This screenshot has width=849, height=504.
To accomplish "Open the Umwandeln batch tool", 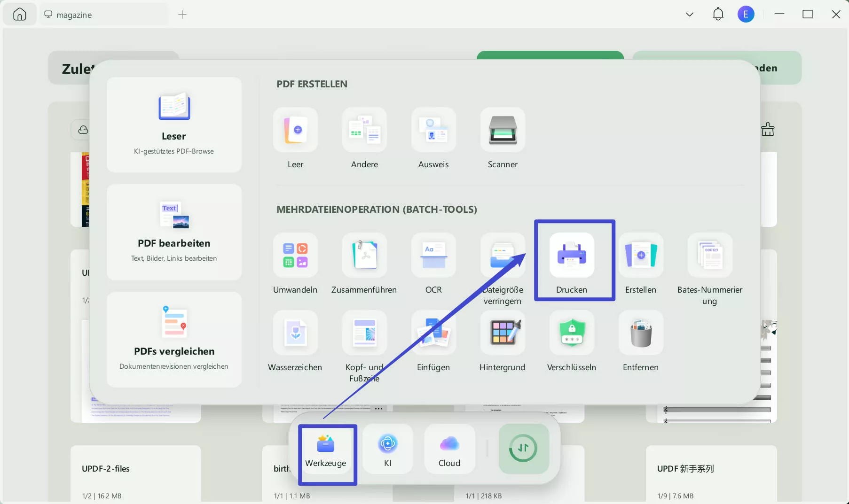I will pyautogui.click(x=295, y=255).
